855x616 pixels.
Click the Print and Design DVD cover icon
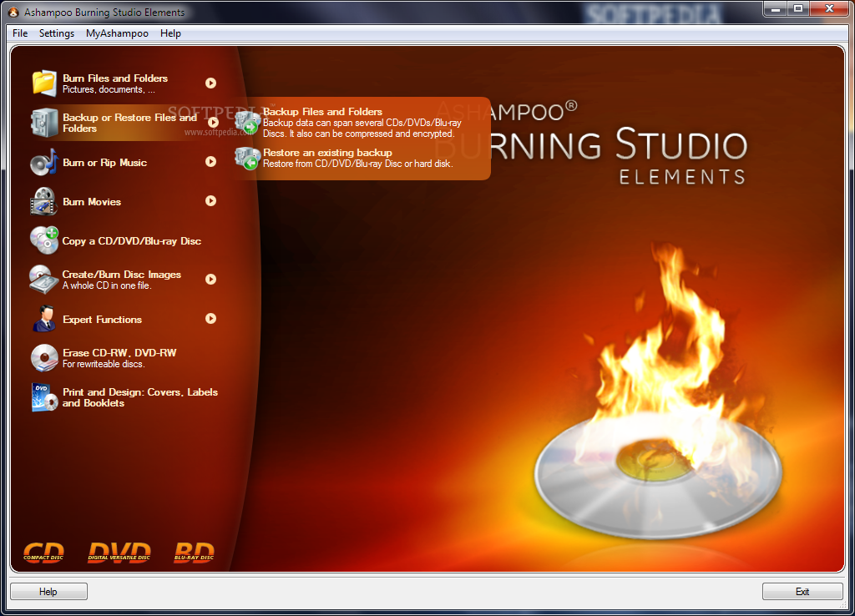(45, 397)
